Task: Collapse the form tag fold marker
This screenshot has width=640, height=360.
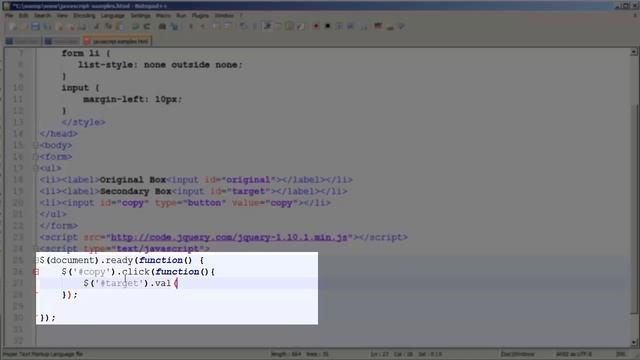Action: coord(36,157)
